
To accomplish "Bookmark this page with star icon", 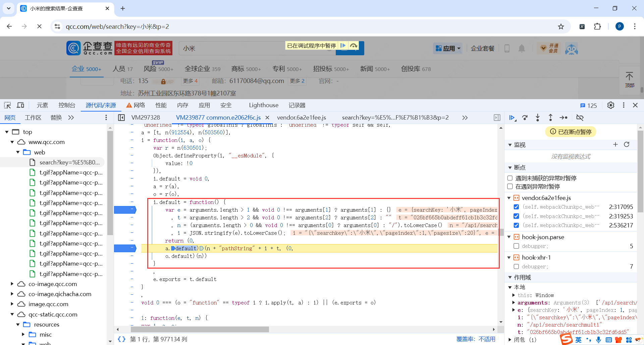I will pos(561,26).
